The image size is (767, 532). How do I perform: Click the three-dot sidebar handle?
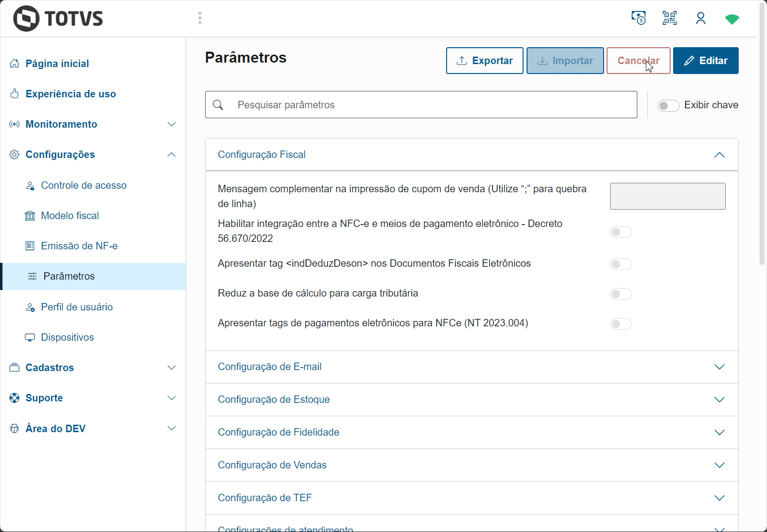200,18
